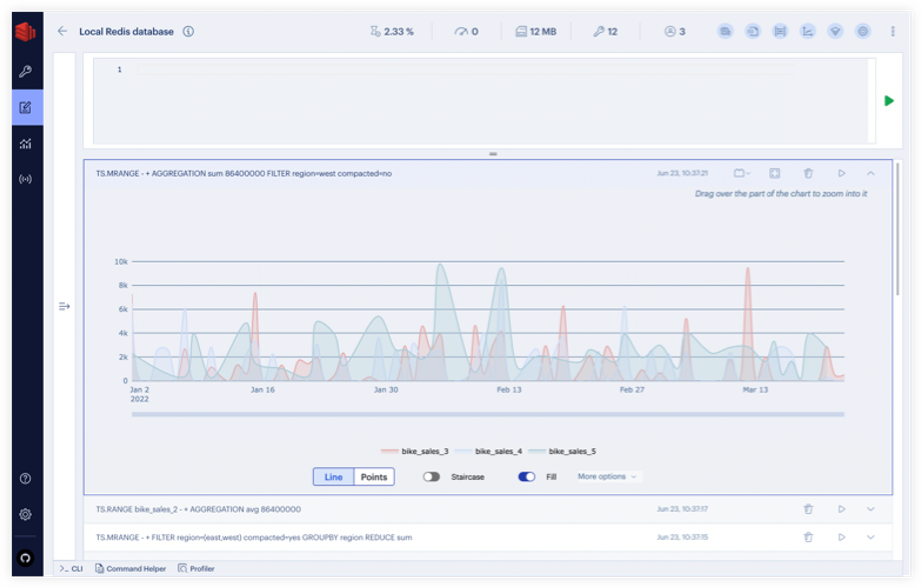
Task: Open the Profiler panel
Action: pyautogui.click(x=196, y=569)
